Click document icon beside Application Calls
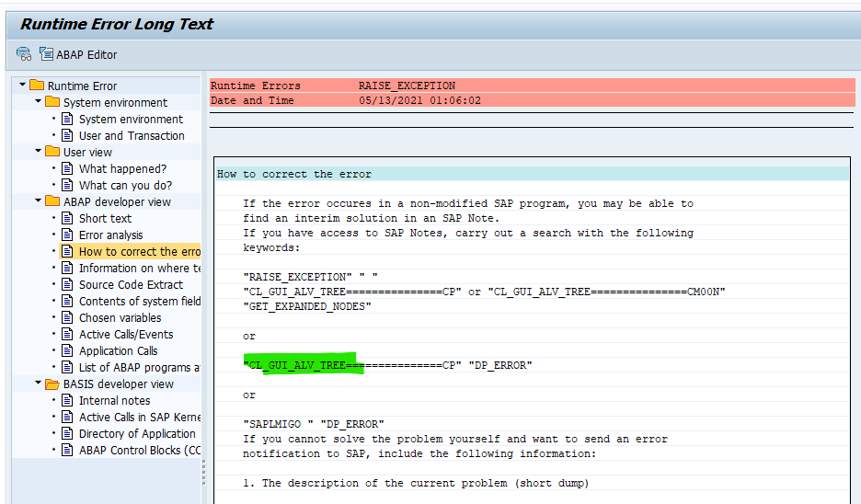The height and width of the screenshot is (504, 861). [x=67, y=350]
